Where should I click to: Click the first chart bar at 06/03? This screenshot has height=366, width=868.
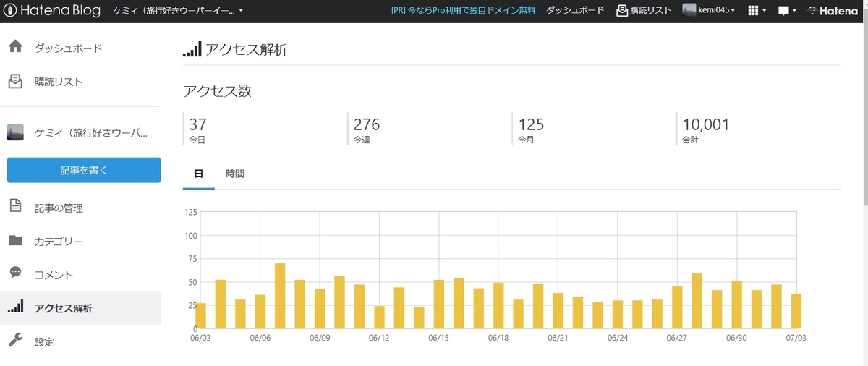tap(201, 316)
